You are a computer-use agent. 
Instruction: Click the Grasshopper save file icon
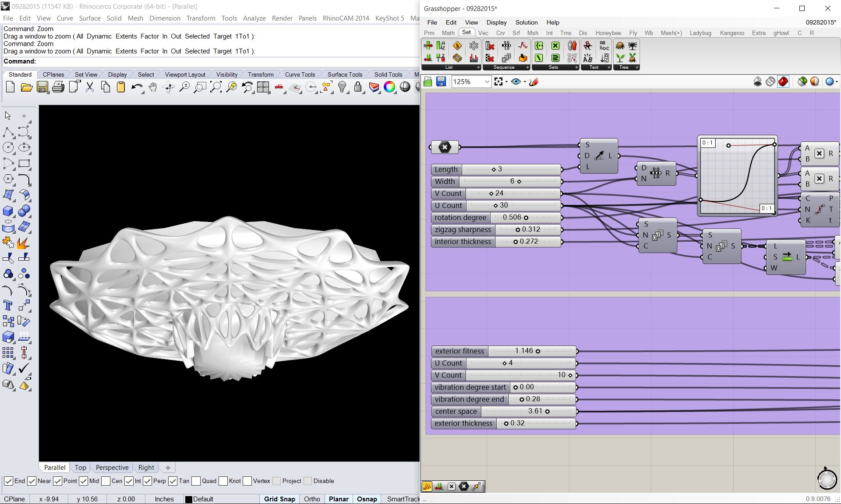point(441,81)
